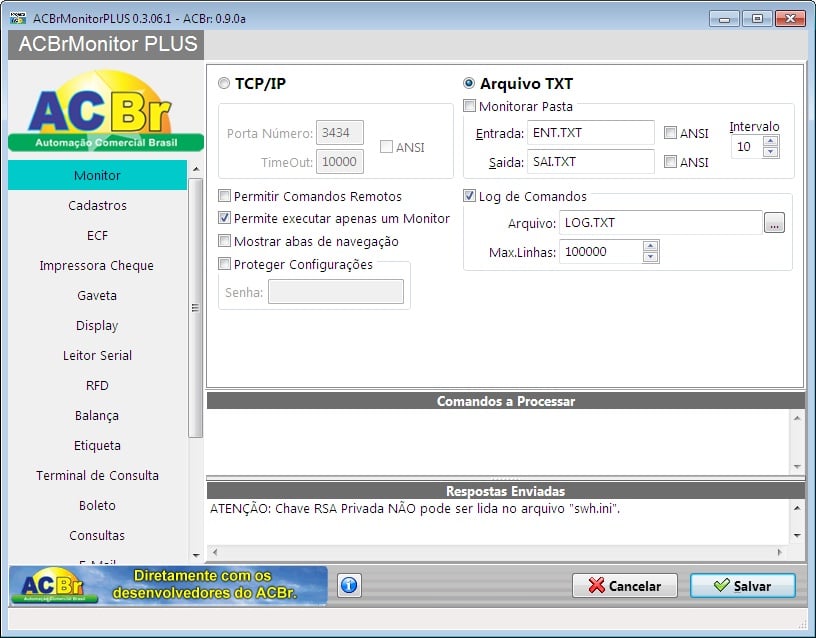Open the Impressora Cheque section
This screenshot has height=638, width=816.
point(97,265)
